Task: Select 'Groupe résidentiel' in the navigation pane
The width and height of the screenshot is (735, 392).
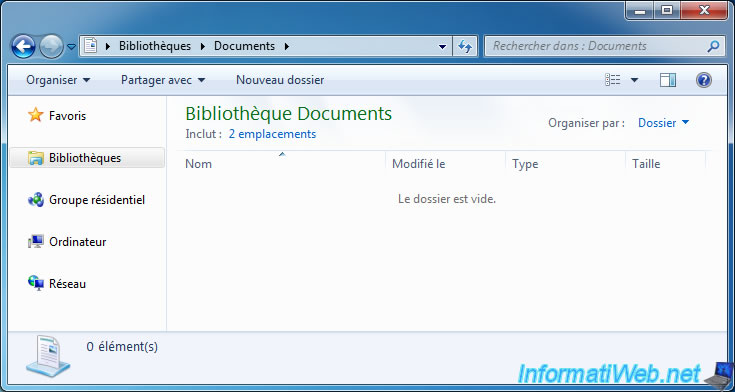Action: (97, 200)
